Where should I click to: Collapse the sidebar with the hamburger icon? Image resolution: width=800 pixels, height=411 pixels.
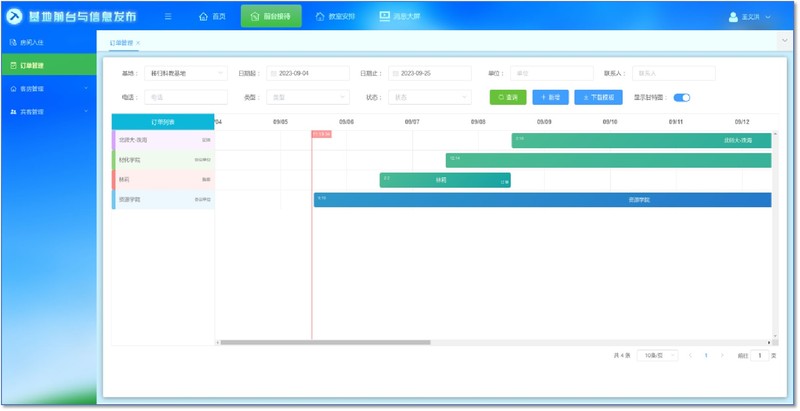coord(168,17)
